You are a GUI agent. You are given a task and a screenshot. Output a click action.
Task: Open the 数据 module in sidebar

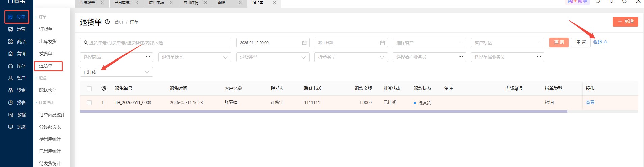coord(17,115)
